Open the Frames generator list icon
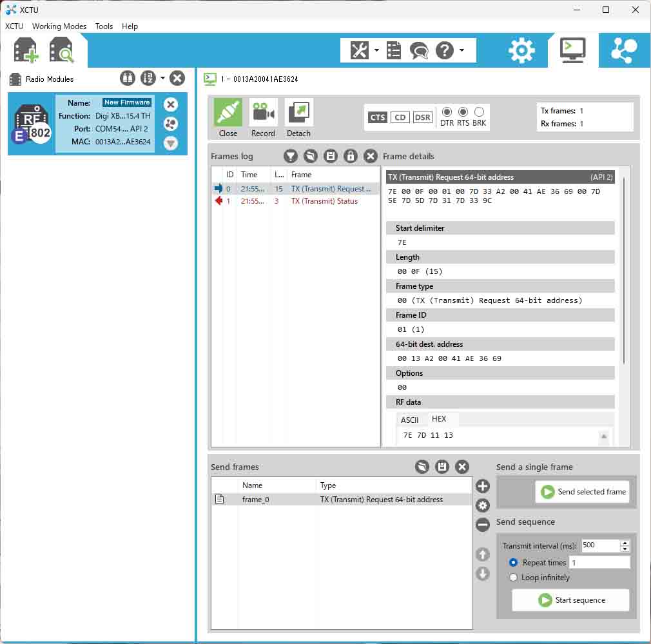 click(394, 51)
